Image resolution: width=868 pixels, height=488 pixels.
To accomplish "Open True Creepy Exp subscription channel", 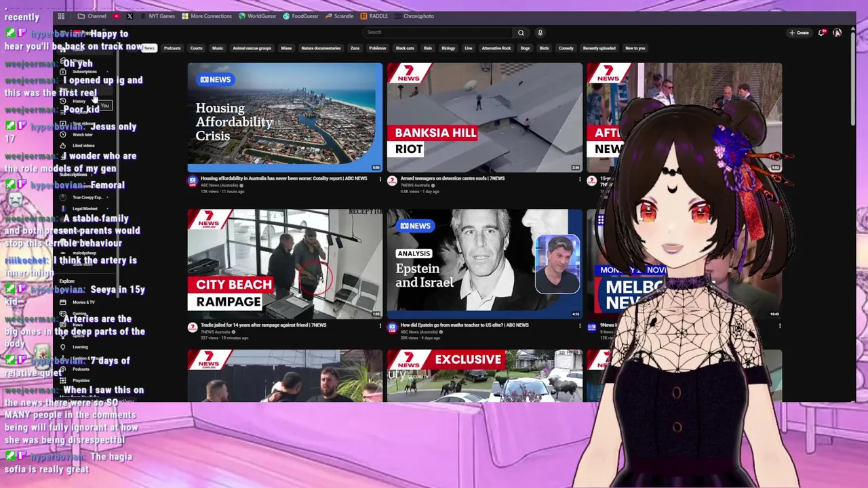I will (x=84, y=197).
